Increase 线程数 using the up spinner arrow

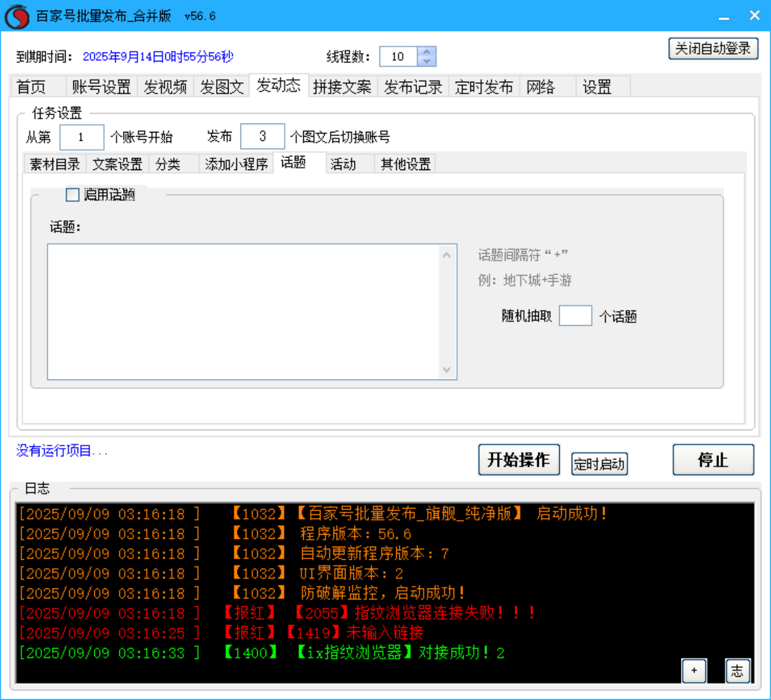[x=427, y=52]
